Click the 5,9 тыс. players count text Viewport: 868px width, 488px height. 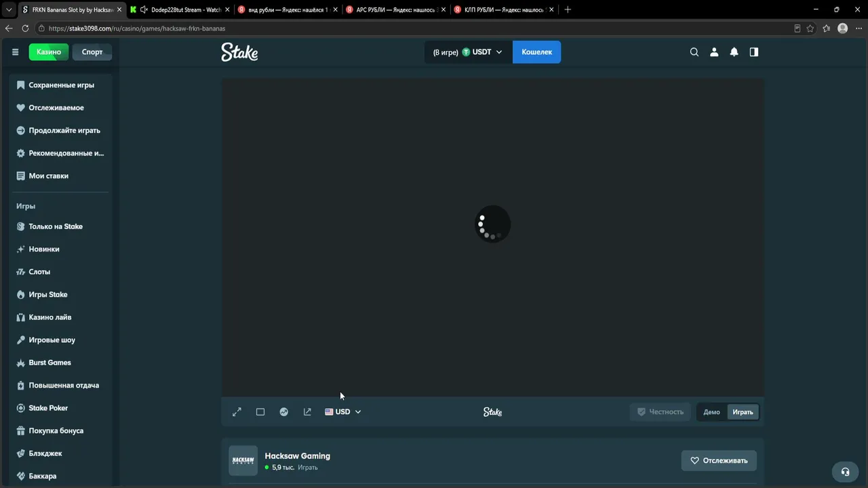click(283, 468)
